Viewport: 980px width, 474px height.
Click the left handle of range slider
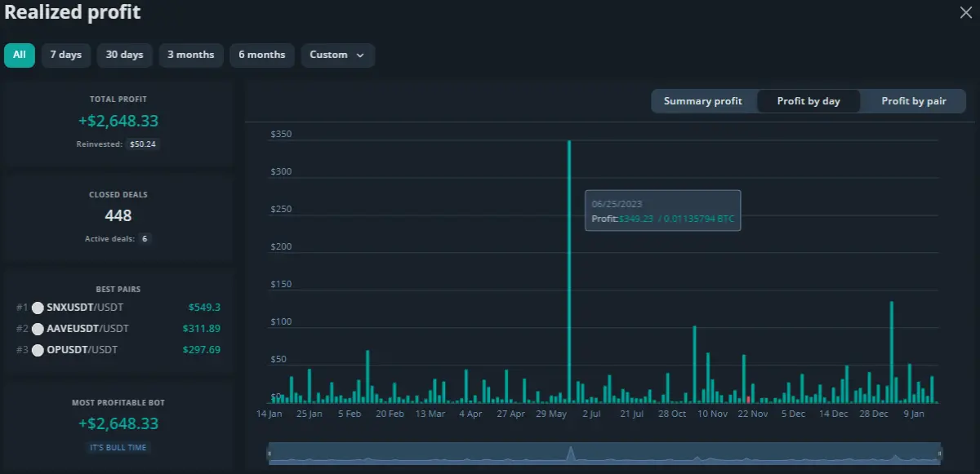[x=269, y=453]
